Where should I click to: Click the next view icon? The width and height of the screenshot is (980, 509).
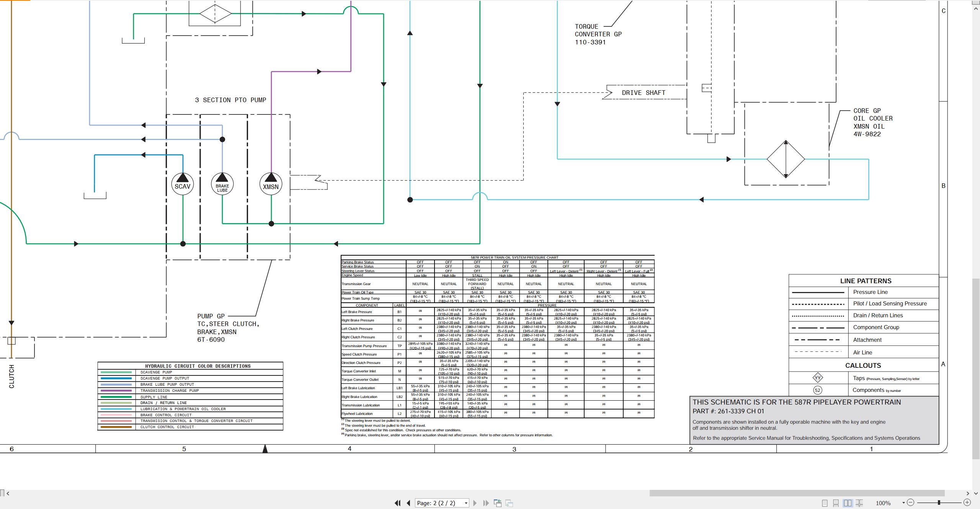point(509,503)
